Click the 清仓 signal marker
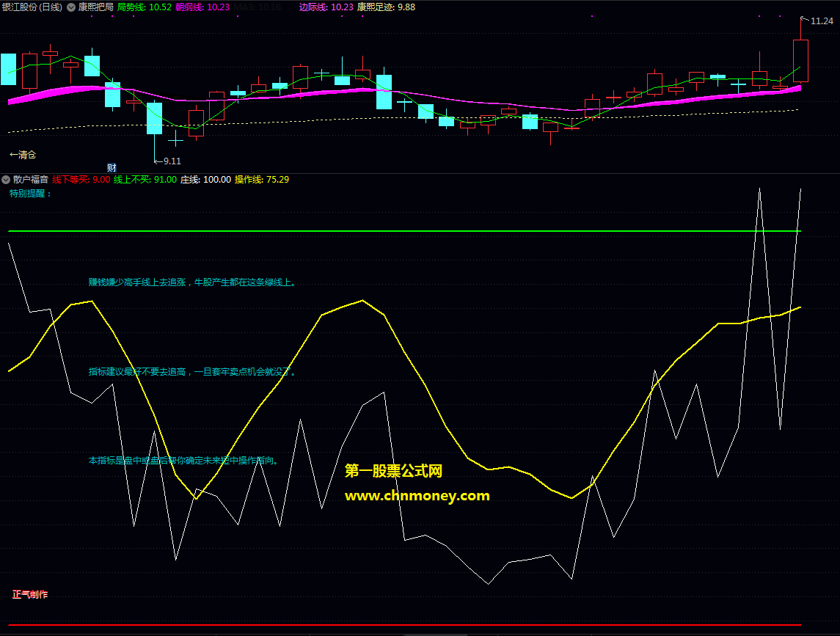This screenshot has width=840, height=636. 23,155
